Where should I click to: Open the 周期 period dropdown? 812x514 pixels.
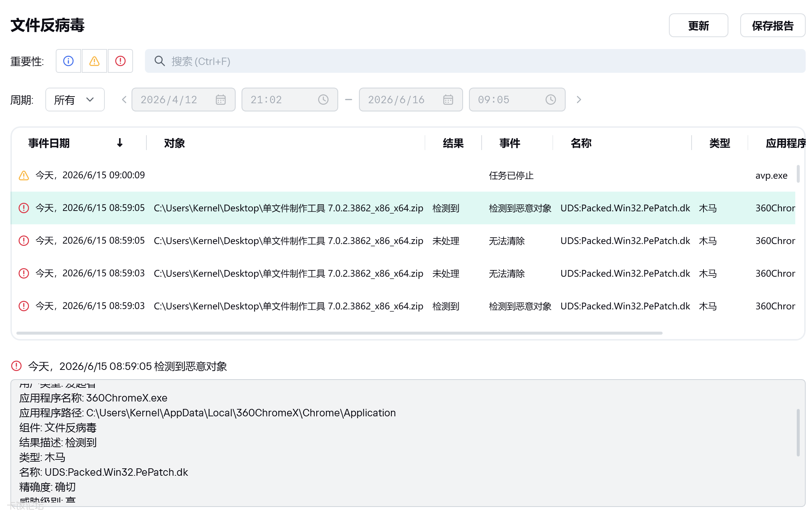click(x=75, y=100)
